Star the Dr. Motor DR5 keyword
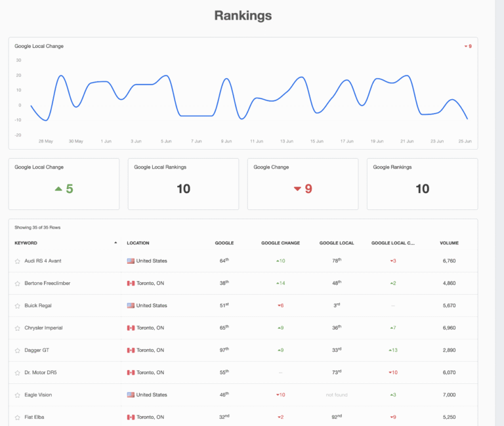The height and width of the screenshot is (426, 504). click(x=17, y=373)
